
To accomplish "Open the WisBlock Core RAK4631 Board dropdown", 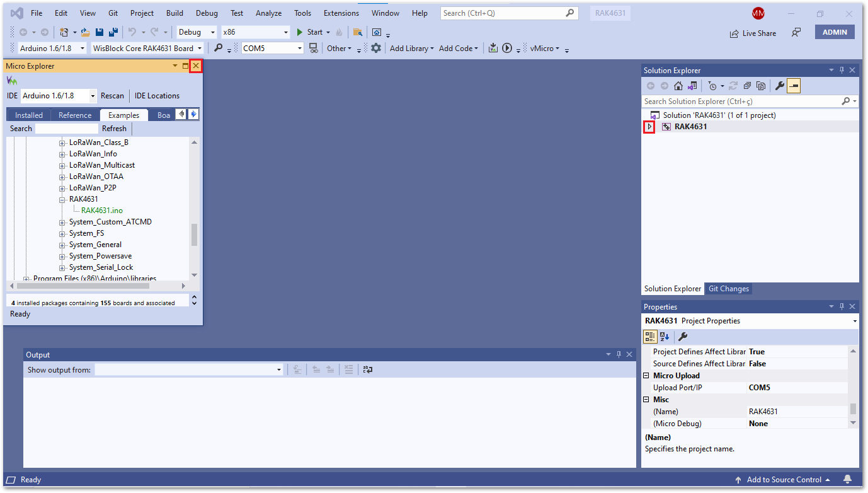I will click(x=147, y=49).
